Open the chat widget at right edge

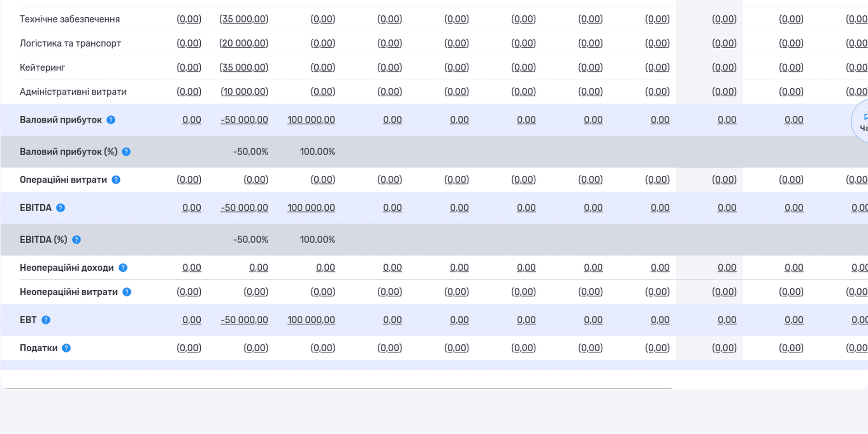[860, 121]
